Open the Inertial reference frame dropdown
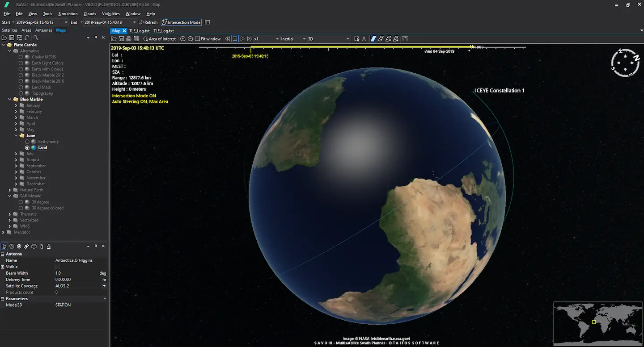Screen dimensions: 644x347 293,39
